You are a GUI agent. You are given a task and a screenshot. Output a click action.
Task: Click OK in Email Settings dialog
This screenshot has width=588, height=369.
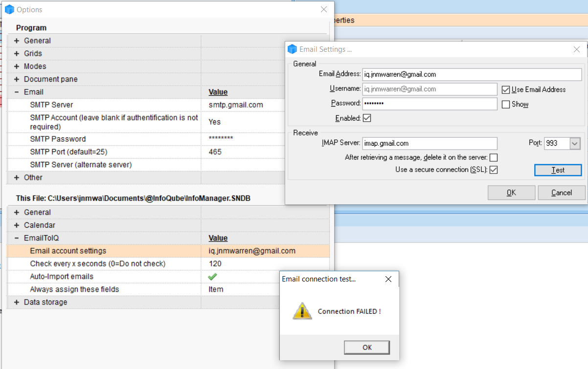point(511,193)
